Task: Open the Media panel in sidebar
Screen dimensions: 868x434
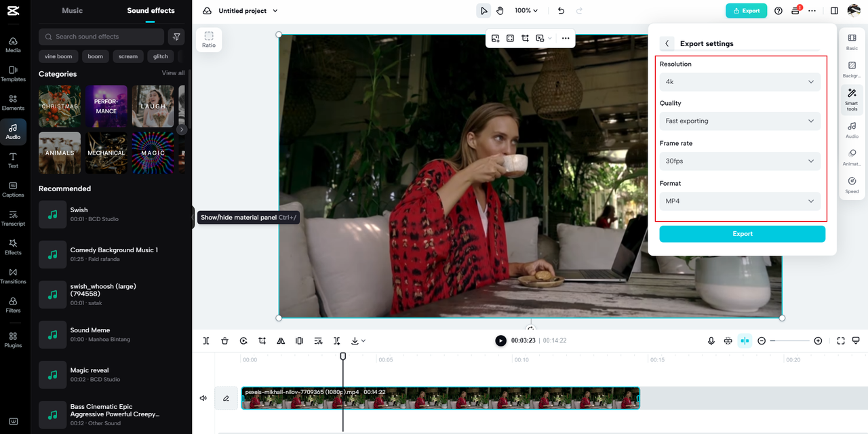Action: click(x=13, y=45)
